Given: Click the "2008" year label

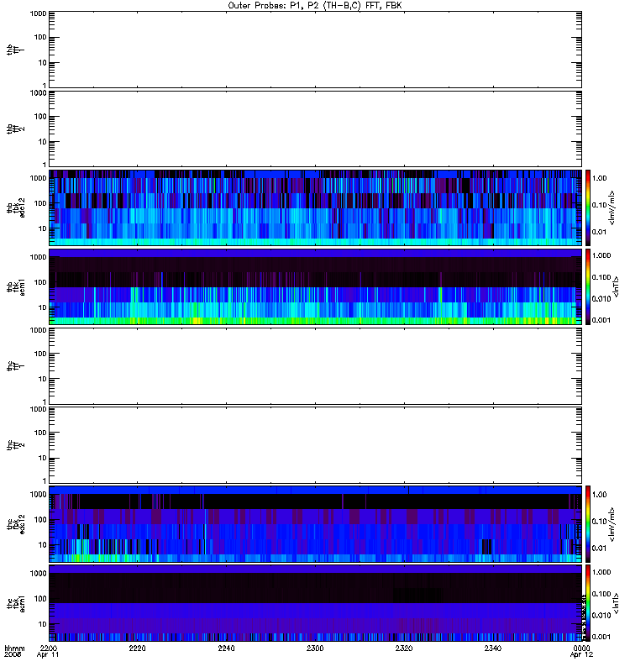Looking at the screenshot, I should pos(11,655).
